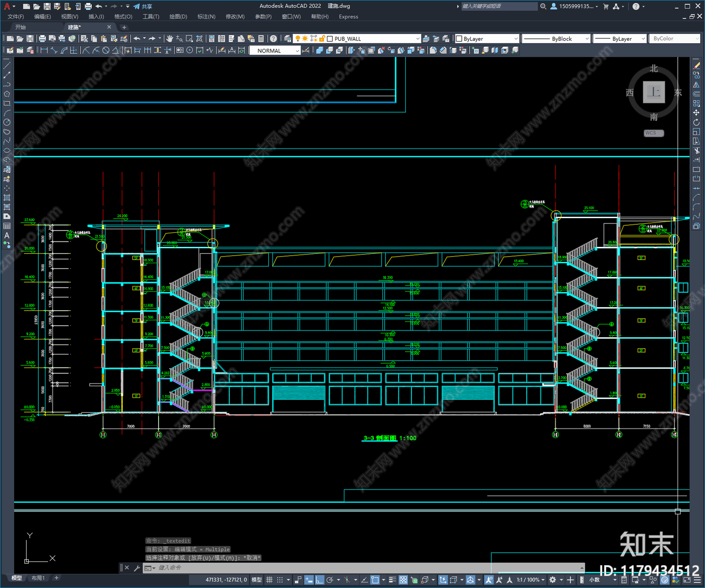
Task: Select the Hatch tool in draw toolbar
Action: click(7, 197)
